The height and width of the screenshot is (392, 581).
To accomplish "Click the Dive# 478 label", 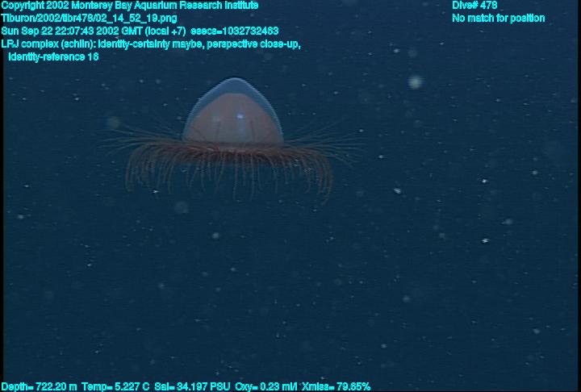I will tap(474, 6).
